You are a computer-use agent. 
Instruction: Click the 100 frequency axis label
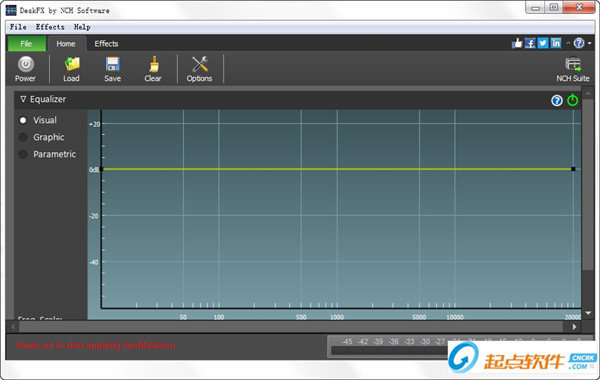[x=219, y=317]
